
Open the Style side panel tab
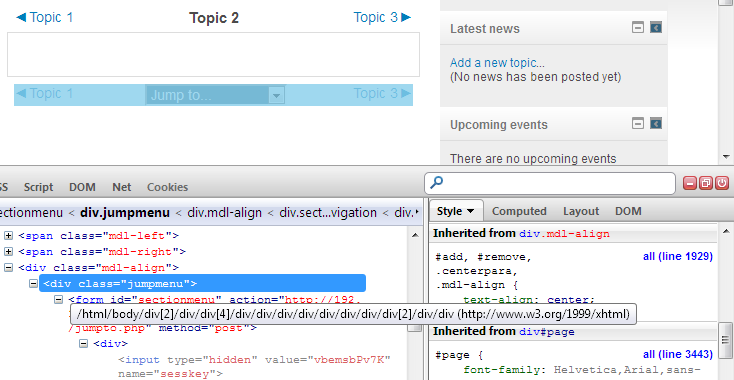coord(456,212)
